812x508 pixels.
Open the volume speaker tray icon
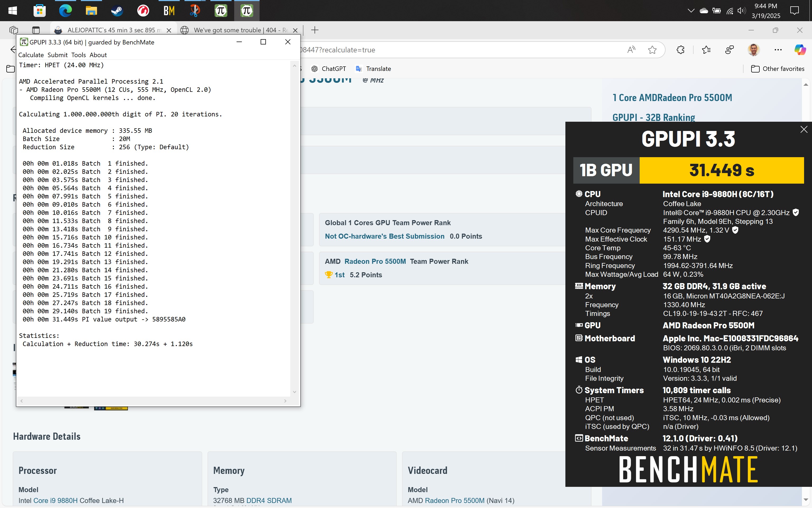741,11
